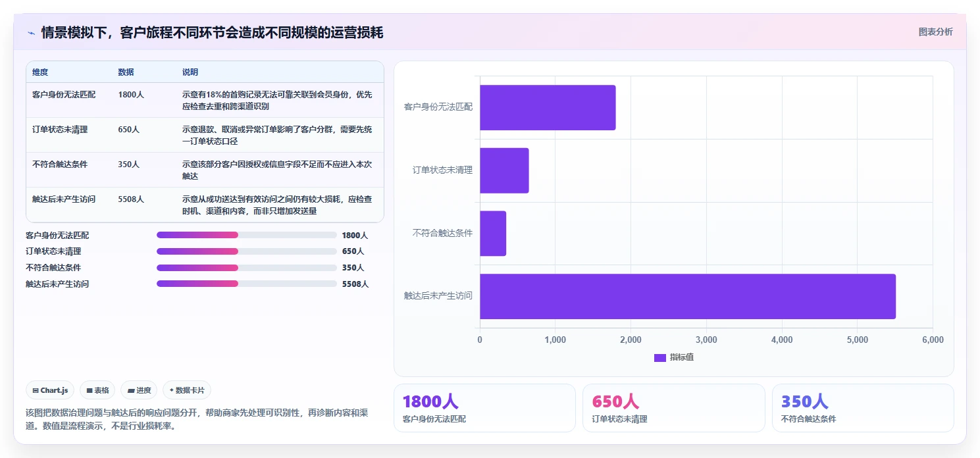This screenshot has width=980, height=458.
Task: Click the description starting 示意该部分客户因授权
Action: pos(277,170)
